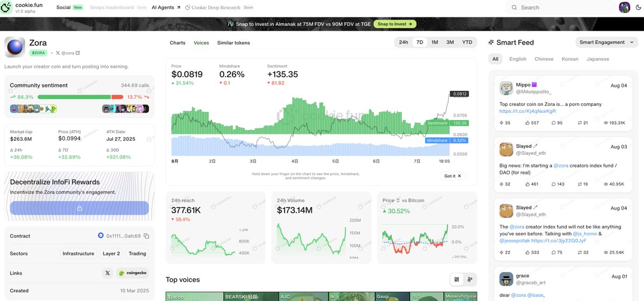Filter Smart Feed by English
The height and width of the screenshot is (301, 644).
[518, 59]
